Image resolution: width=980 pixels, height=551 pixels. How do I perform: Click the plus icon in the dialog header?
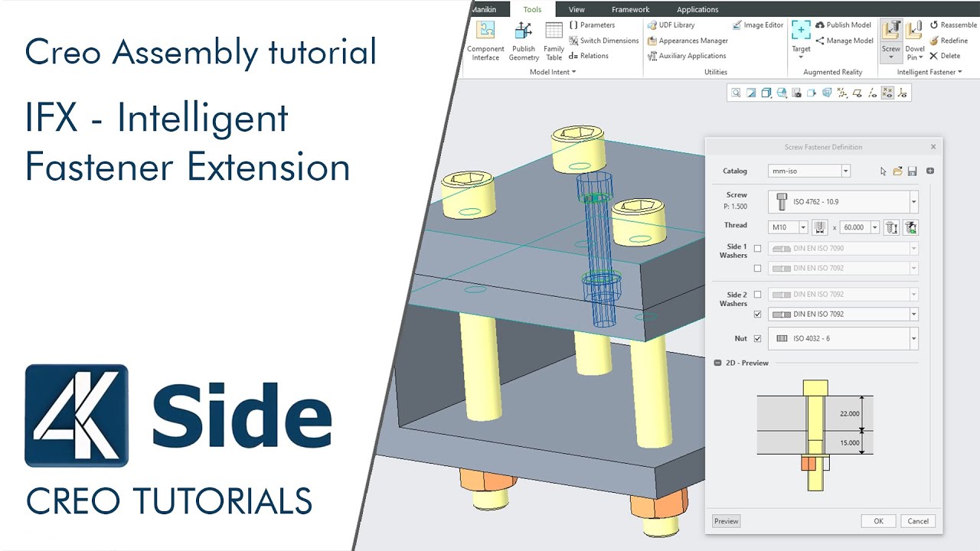[x=930, y=171]
